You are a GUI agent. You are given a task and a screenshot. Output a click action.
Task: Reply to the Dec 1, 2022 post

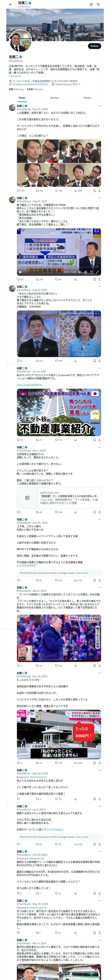(18, 512)
